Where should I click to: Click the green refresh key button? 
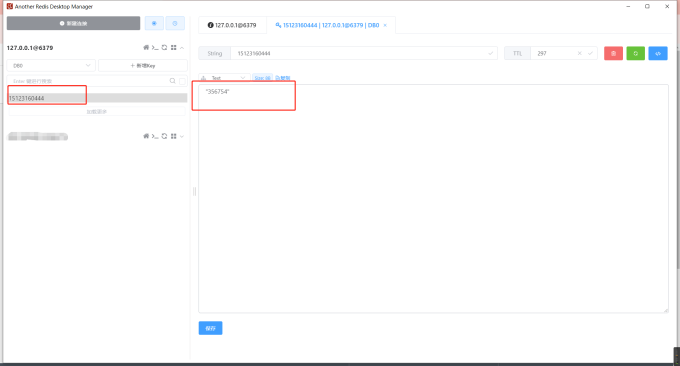[x=635, y=53]
